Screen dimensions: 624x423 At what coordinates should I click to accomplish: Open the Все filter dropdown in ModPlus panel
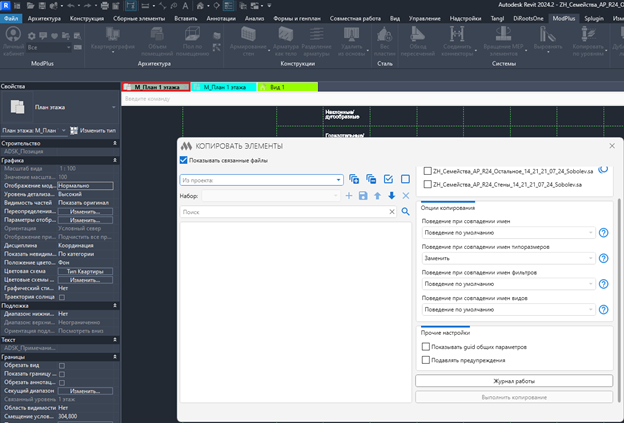tap(49, 47)
